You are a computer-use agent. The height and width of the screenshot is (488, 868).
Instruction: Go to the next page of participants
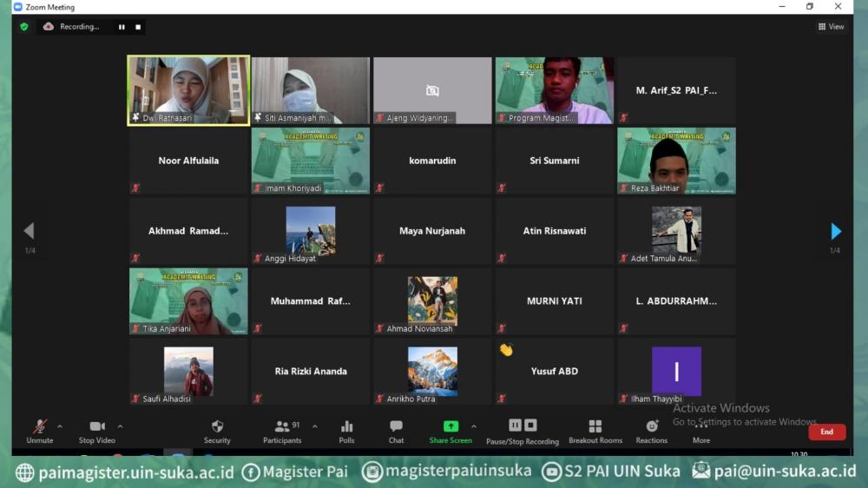[836, 231]
